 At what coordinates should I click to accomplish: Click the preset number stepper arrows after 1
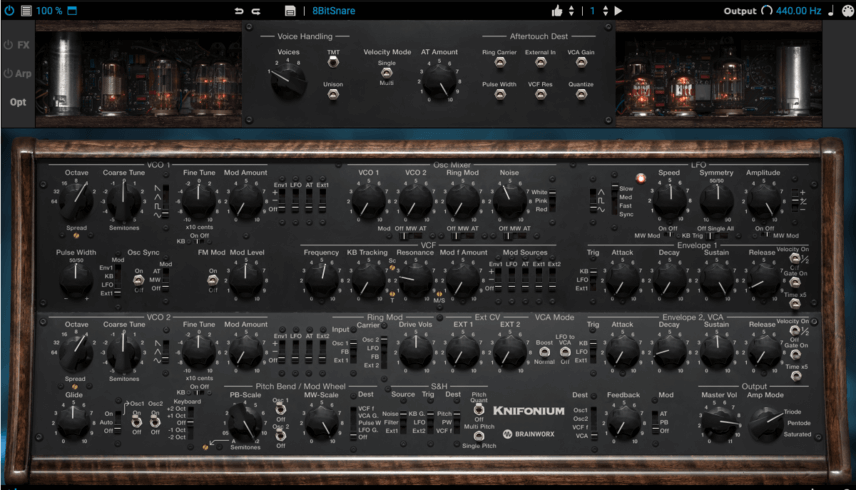[x=605, y=10]
